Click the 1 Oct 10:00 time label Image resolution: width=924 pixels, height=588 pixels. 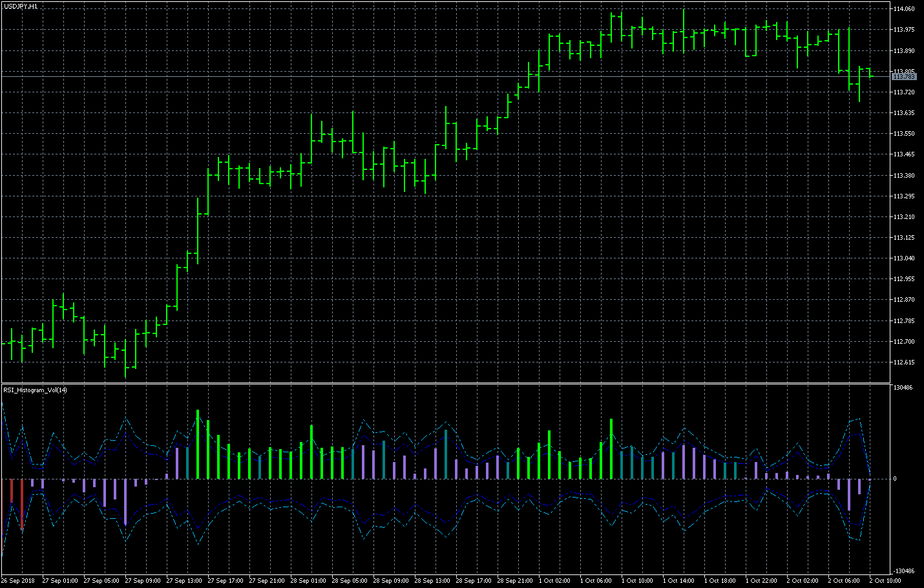(x=637, y=581)
